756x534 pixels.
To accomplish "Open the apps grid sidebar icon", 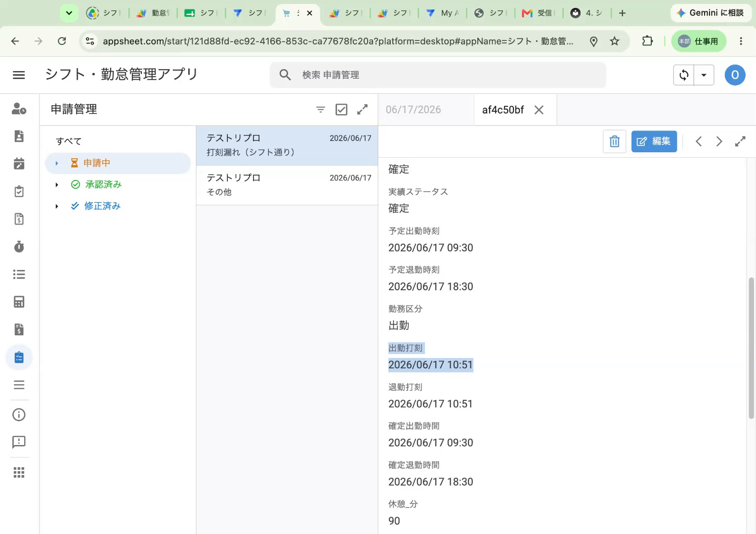I will pyautogui.click(x=19, y=473).
